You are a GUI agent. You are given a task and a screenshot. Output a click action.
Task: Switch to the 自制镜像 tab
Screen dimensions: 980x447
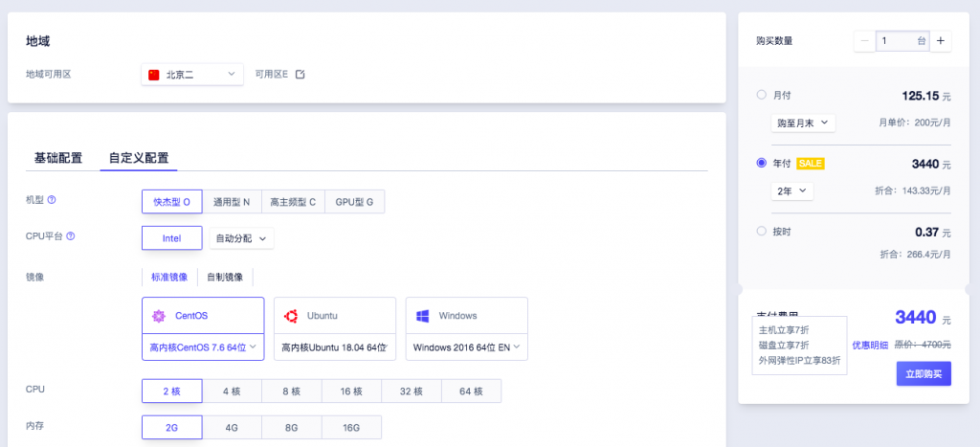click(225, 277)
